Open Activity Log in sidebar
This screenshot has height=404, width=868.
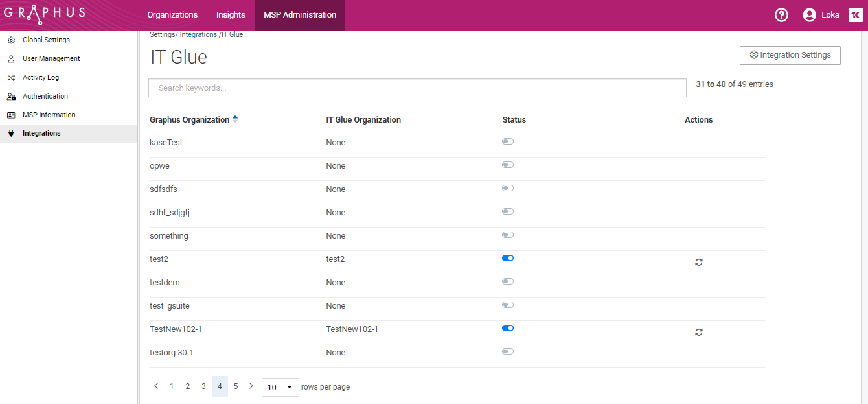coord(41,77)
